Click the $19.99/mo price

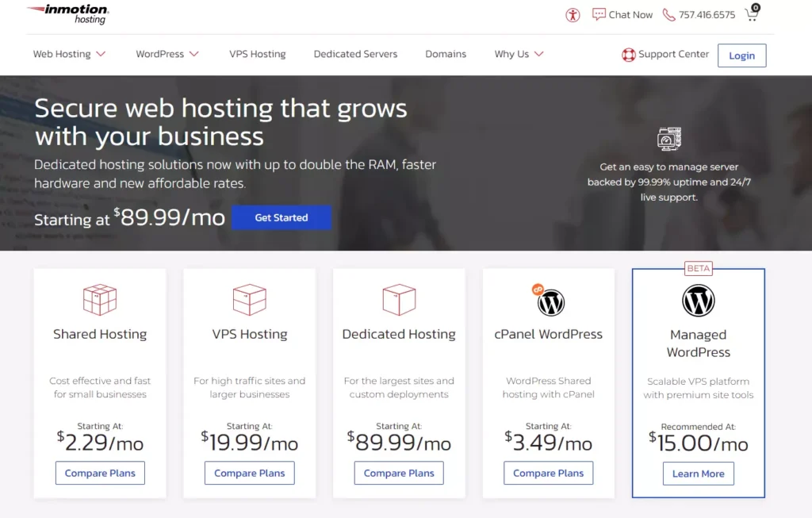pos(250,443)
